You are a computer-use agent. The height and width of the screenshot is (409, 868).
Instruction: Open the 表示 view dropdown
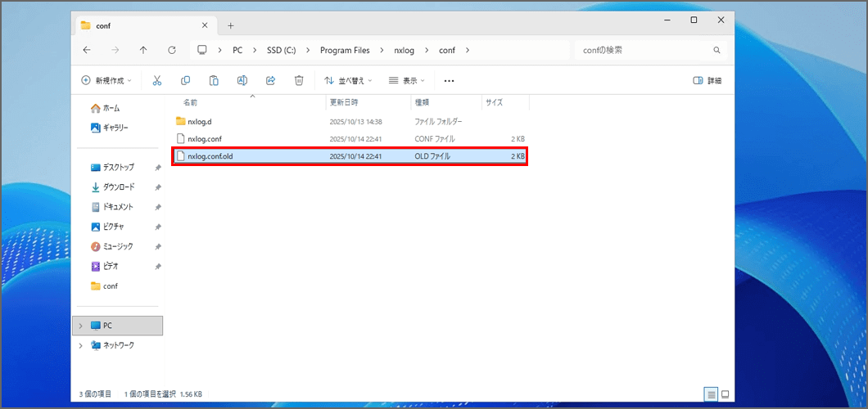tap(407, 80)
